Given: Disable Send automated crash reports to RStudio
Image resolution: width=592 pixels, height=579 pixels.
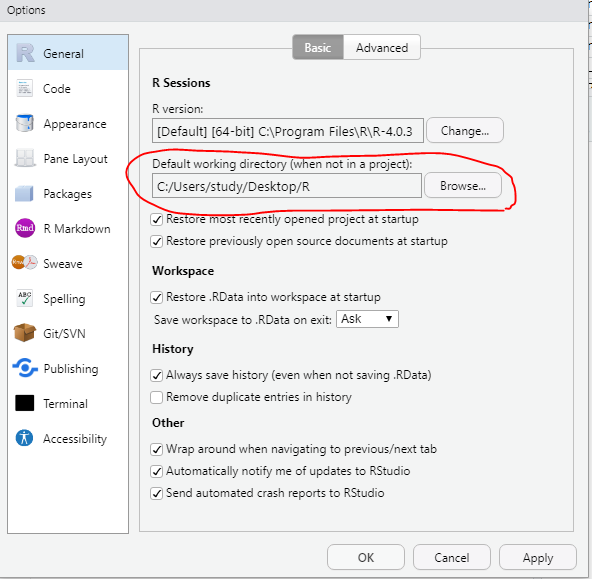Looking at the screenshot, I should (156, 493).
